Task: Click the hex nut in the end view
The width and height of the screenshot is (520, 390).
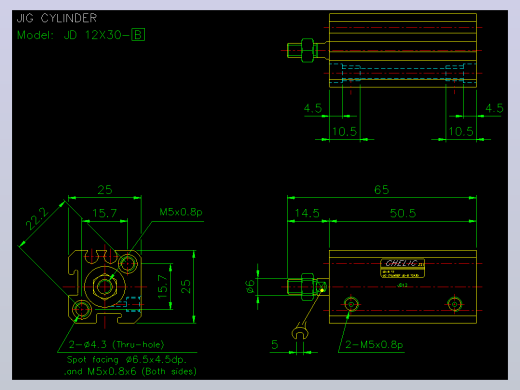Action: click(105, 286)
